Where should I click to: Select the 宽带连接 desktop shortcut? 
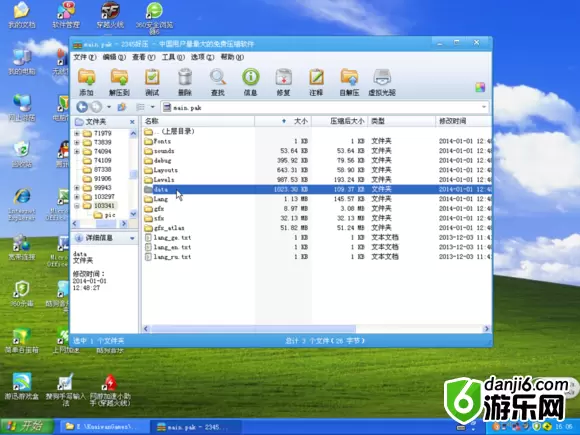[x=22, y=247]
